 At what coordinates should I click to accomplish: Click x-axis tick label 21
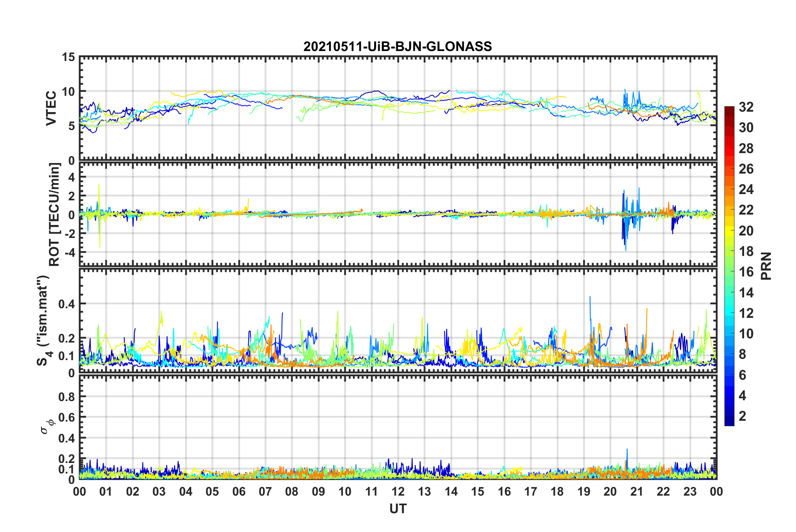[637, 491]
